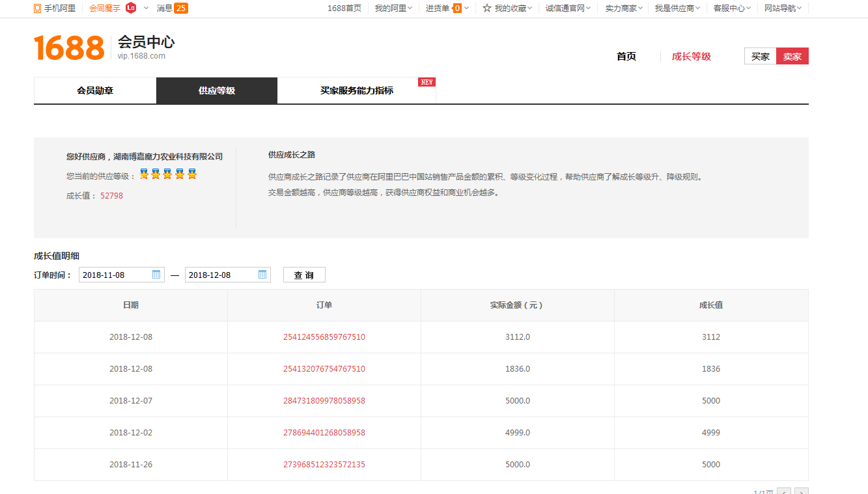Click the 1688 orange logo
The height and width of the screenshot is (494, 868).
[69, 48]
